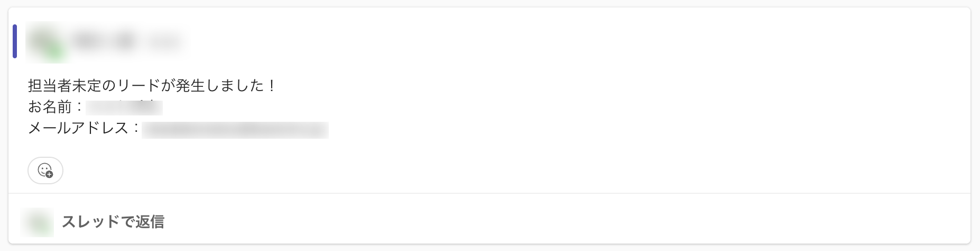Viewport: 980px width, 251px height.
Task: Click the blank area right of the message text
Action: click(581, 107)
